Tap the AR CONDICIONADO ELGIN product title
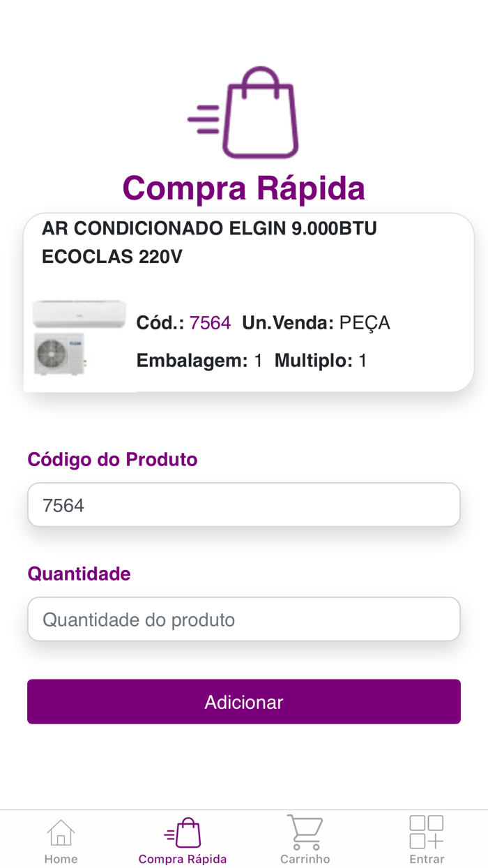This screenshot has height=868, width=488. 209,242
